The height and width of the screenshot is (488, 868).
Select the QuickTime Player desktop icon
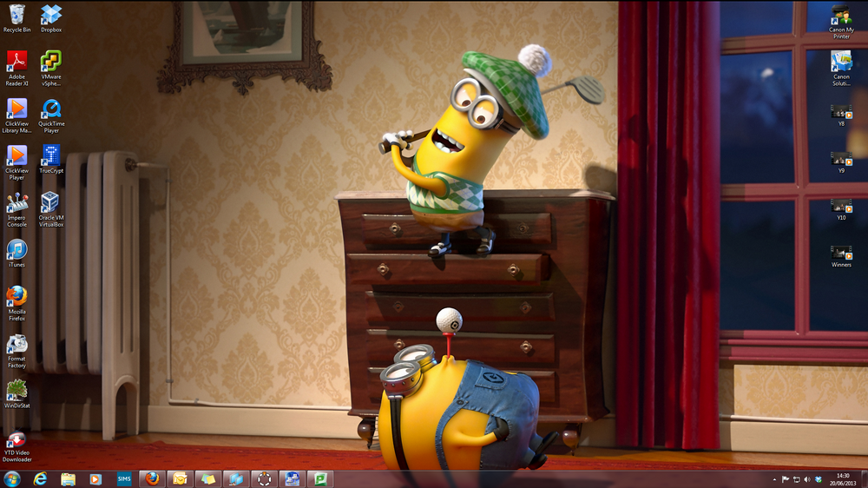tap(51, 115)
